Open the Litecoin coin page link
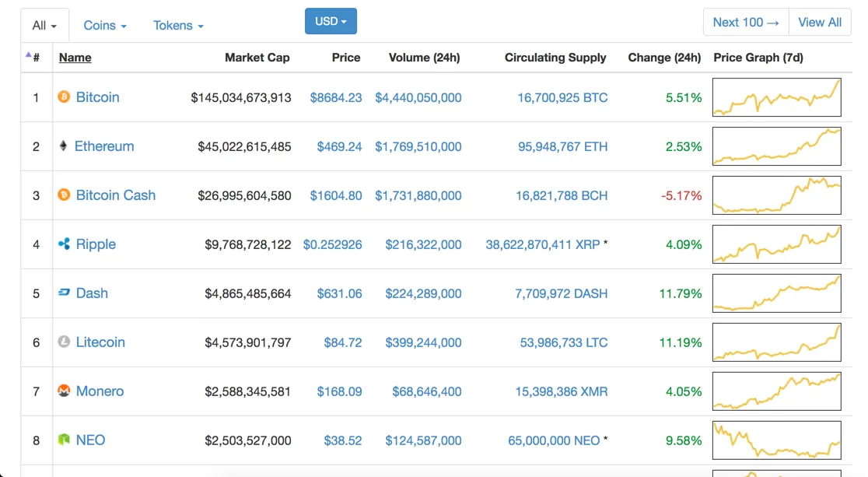The image size is (868, 477). [x=100, y=342]
